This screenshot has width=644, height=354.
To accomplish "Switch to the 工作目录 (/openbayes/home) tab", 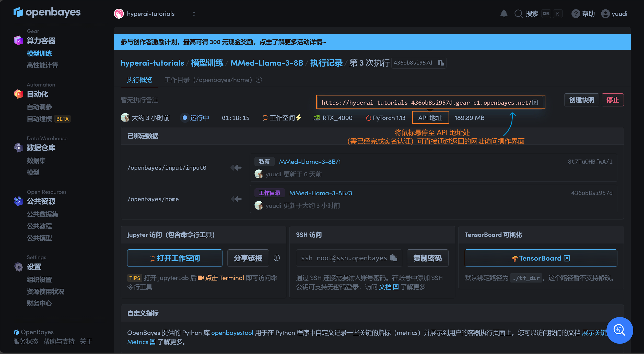I will tap(208, 80).
